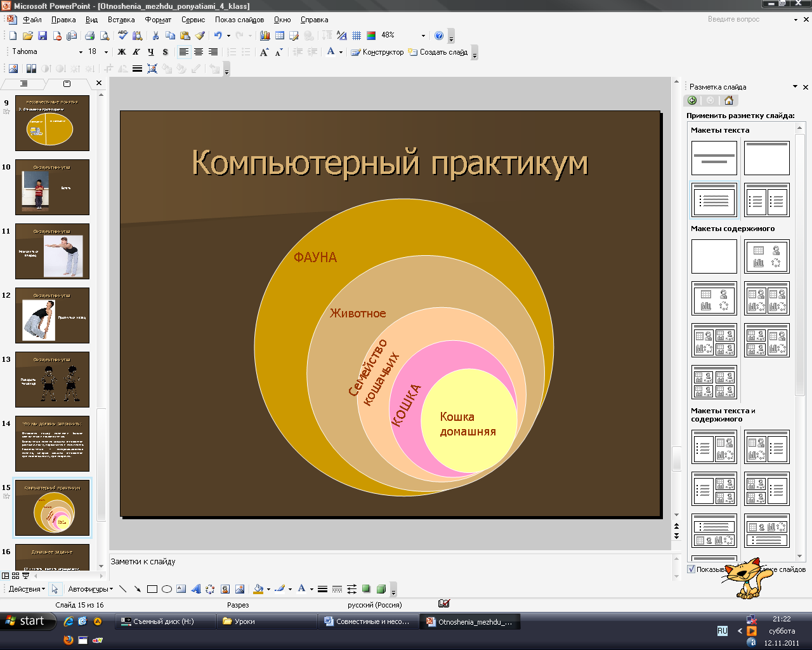This screenshot has height=650, width=812.
Task: Go back in the task pane
Action: (x=692, y=100)
